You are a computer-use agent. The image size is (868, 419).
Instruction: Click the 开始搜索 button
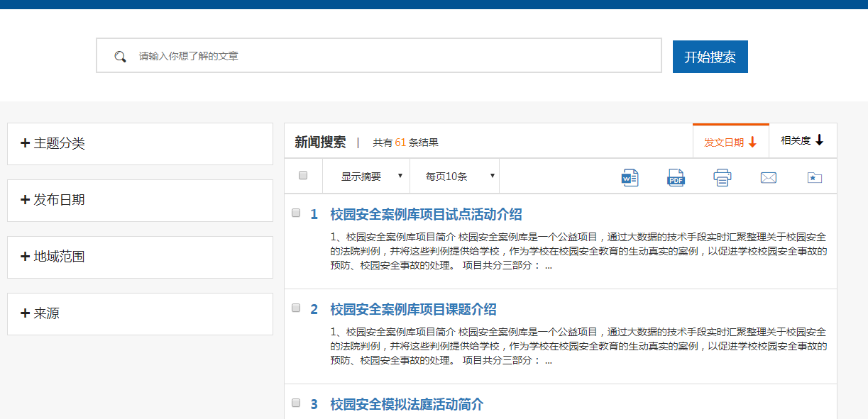pos(710,57)
